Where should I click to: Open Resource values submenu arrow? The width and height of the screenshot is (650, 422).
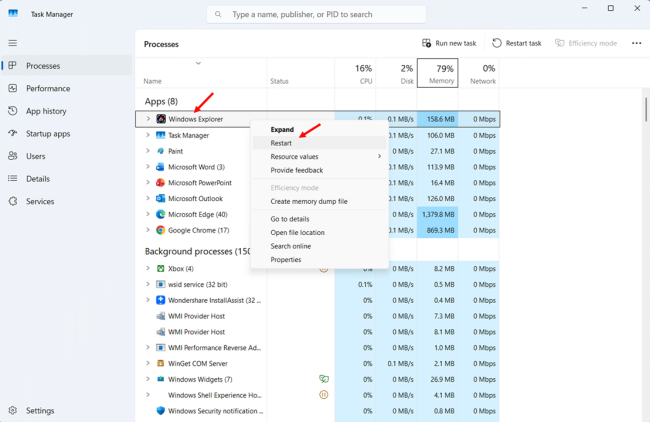pyautogui.click(x=379, y=156)
